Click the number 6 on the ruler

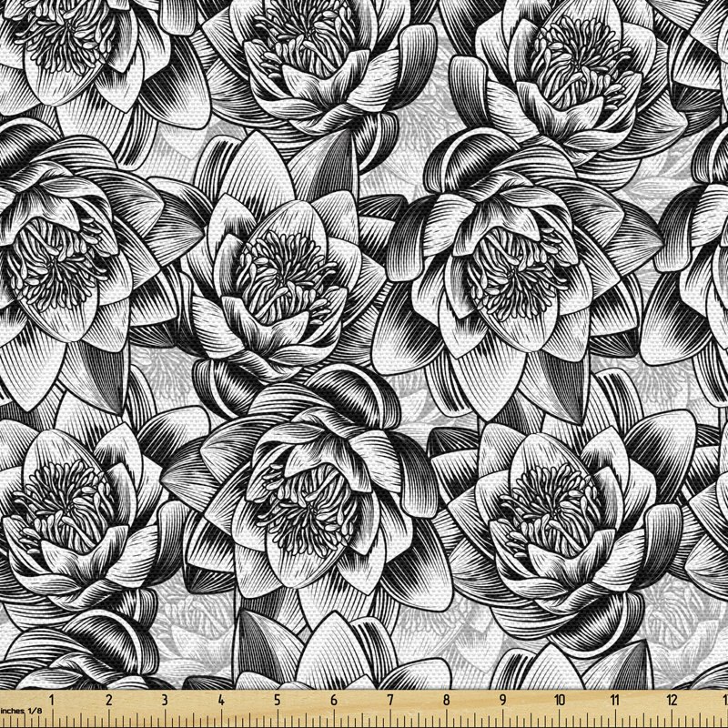[x=334, y=700]
